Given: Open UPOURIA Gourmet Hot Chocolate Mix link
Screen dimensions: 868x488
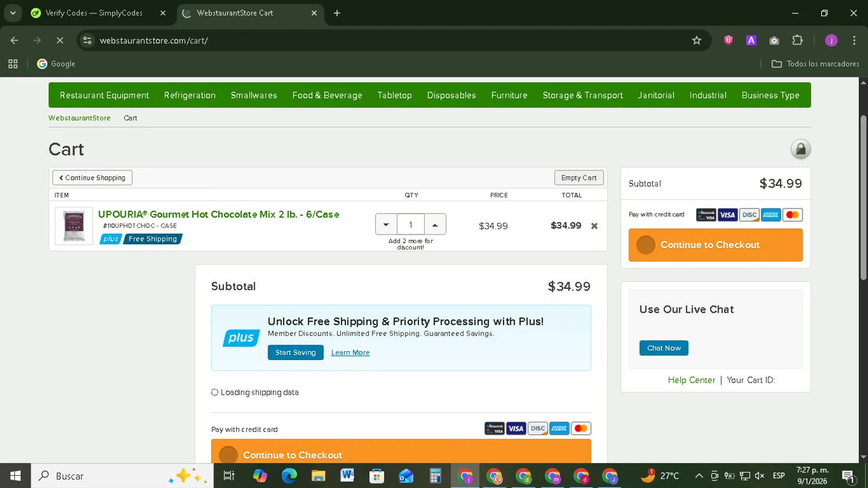Looking at the screenshot, I should click(x=219, y=214).
